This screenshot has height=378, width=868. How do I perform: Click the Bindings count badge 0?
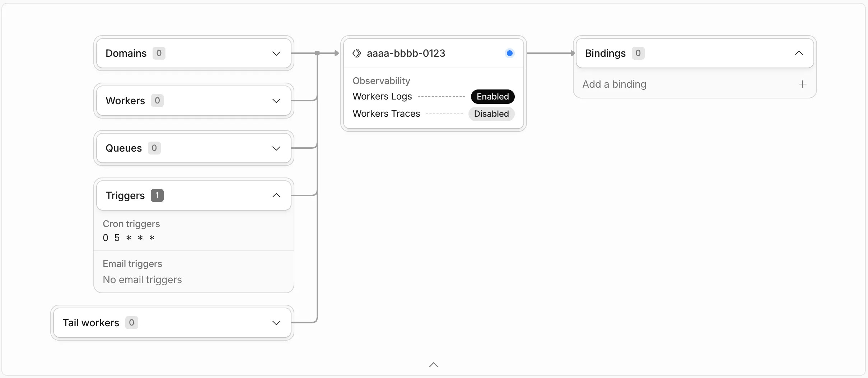[x=638, y=53]
